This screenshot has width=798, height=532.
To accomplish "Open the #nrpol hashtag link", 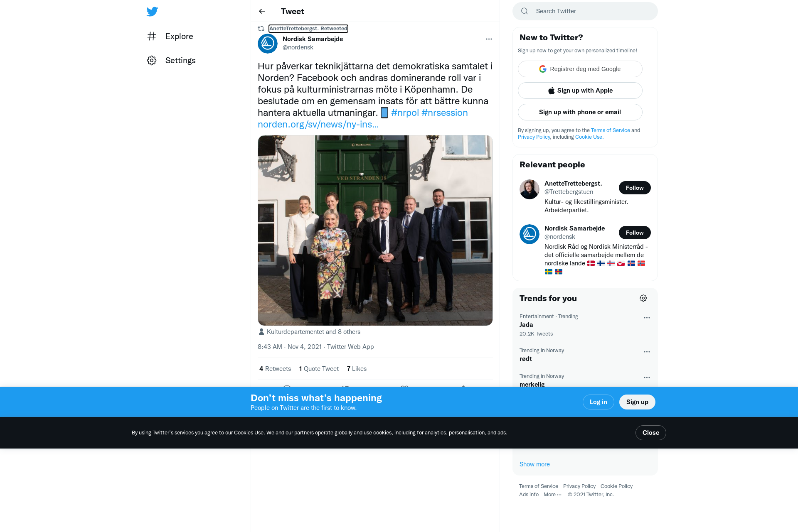I will pos(405,113).
